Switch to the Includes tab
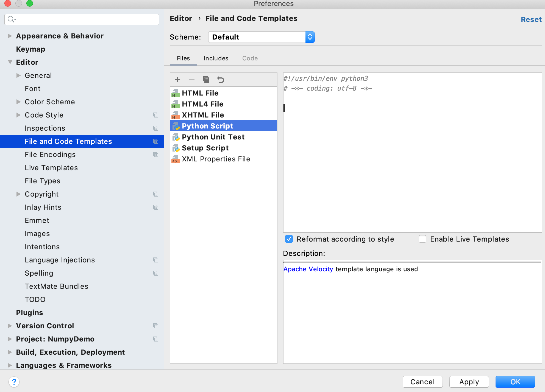This screenshot has width=545, height=392. (216, 58)
